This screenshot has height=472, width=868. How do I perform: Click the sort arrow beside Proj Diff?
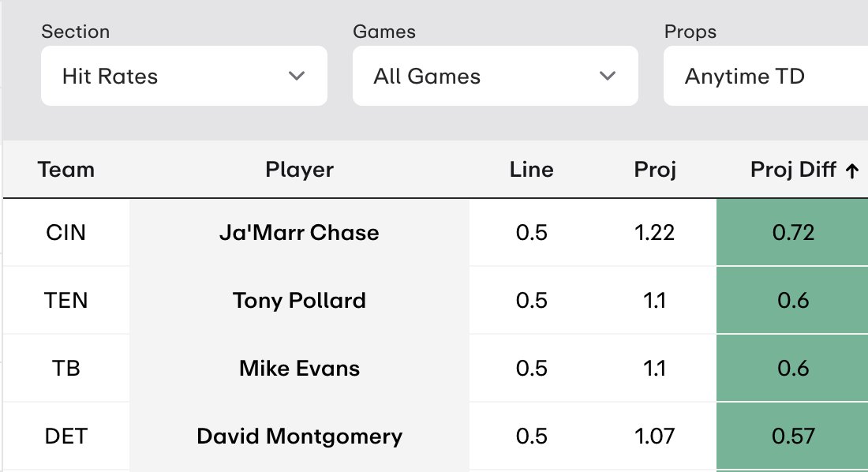coord(852,170)
